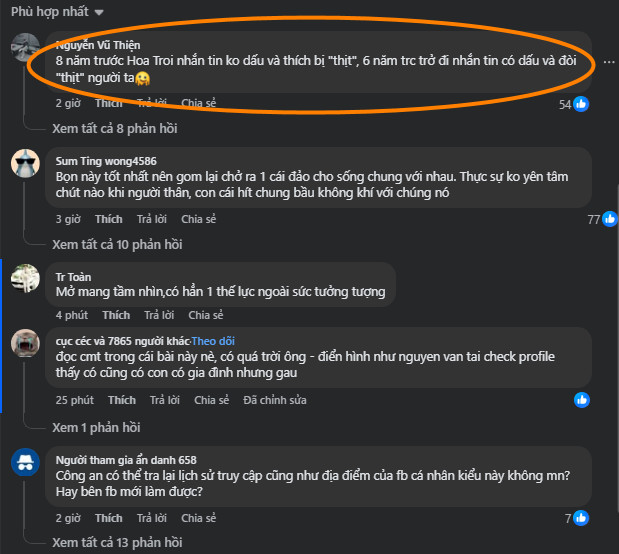The width and height of the screenshot is (619, 554).
Task: Show the 1 reply under the cục cếc comment
Action: click(96, 427)
